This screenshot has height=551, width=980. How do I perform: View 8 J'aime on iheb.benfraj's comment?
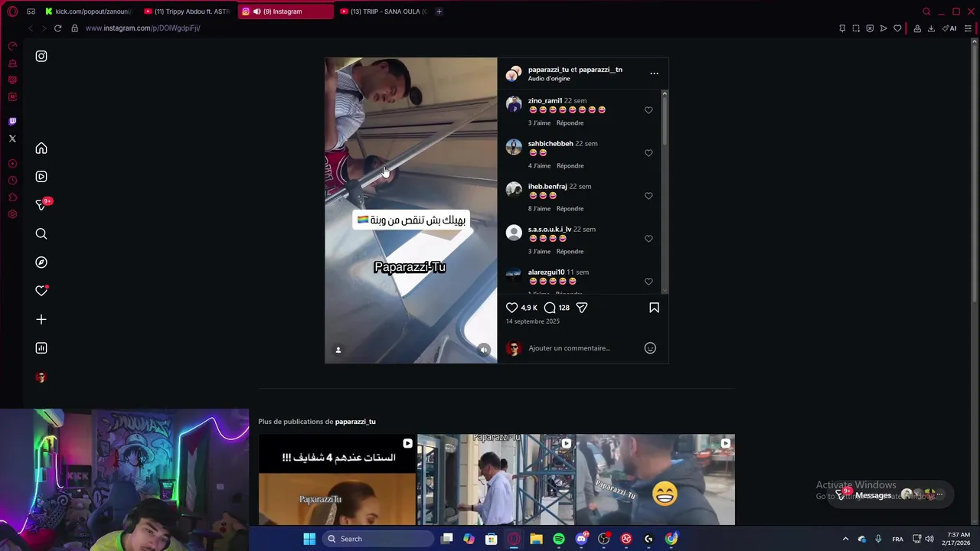539,208
